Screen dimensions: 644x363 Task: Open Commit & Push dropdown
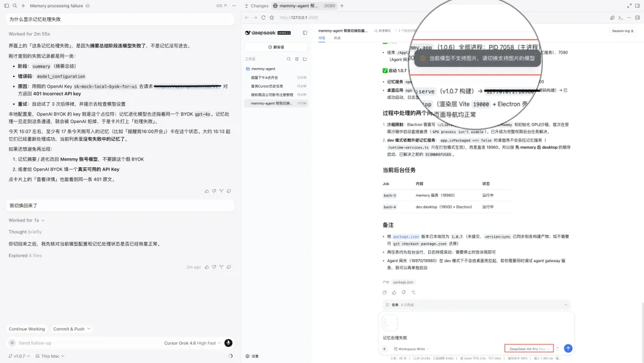[72, 329]
